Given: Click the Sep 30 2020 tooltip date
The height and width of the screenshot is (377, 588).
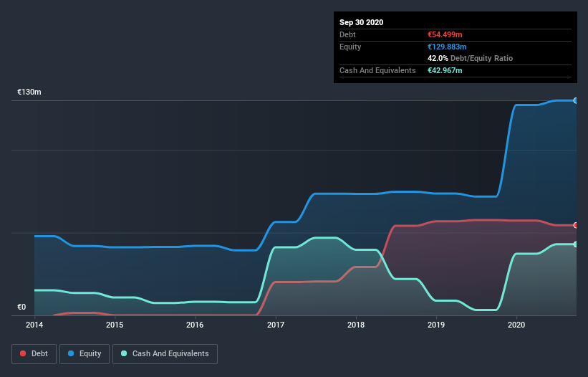Looking at the screenshot, I should [x=362, y=22].
